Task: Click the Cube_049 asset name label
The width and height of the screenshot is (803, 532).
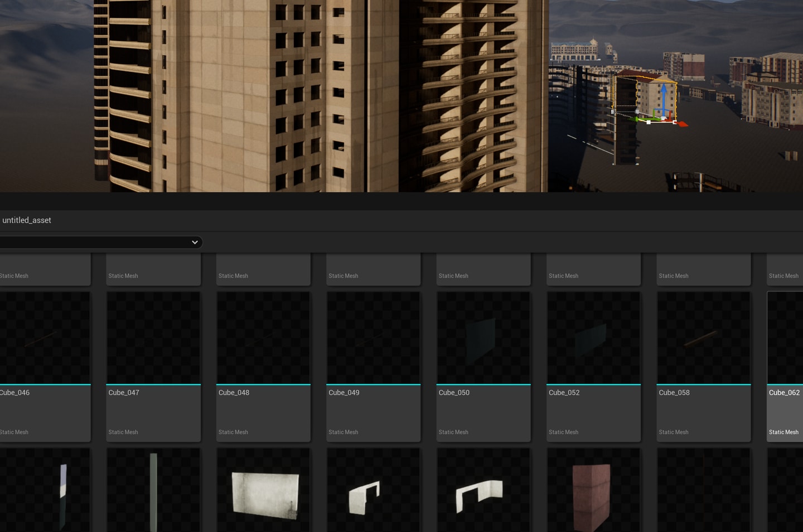Action: click(344, 393)
